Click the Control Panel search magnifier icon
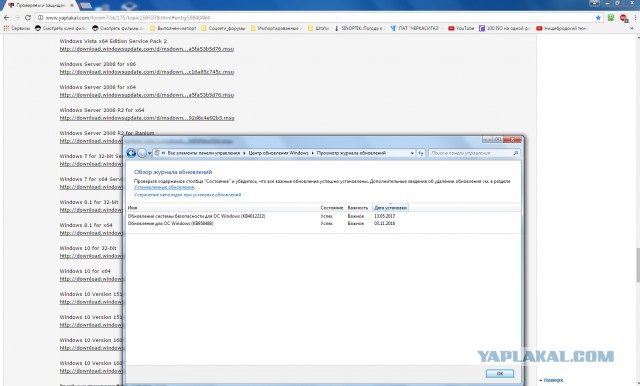Screen dimensions: 640x386 pos(516,153)
